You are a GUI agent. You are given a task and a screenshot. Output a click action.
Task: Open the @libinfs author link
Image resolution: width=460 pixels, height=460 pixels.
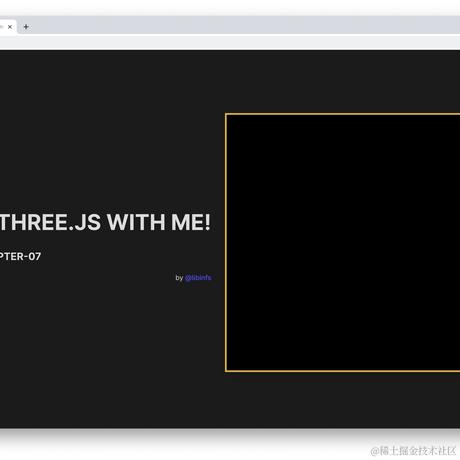click(198, 278)
